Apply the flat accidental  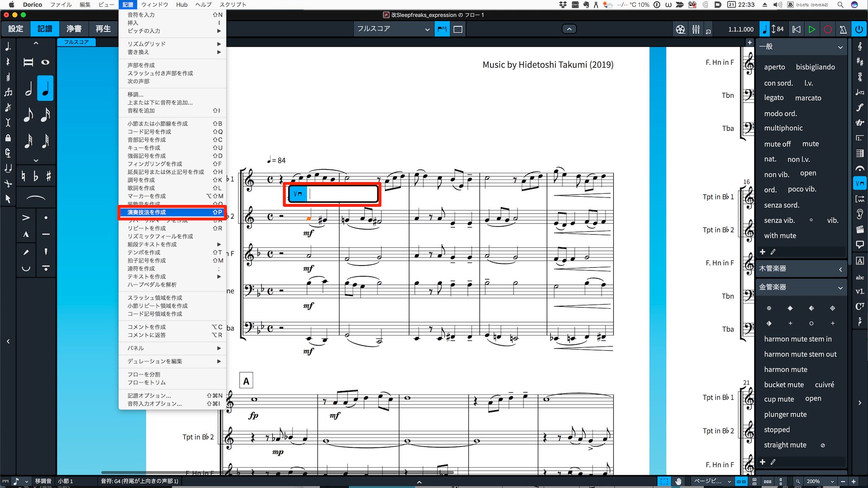coord(36,176)
